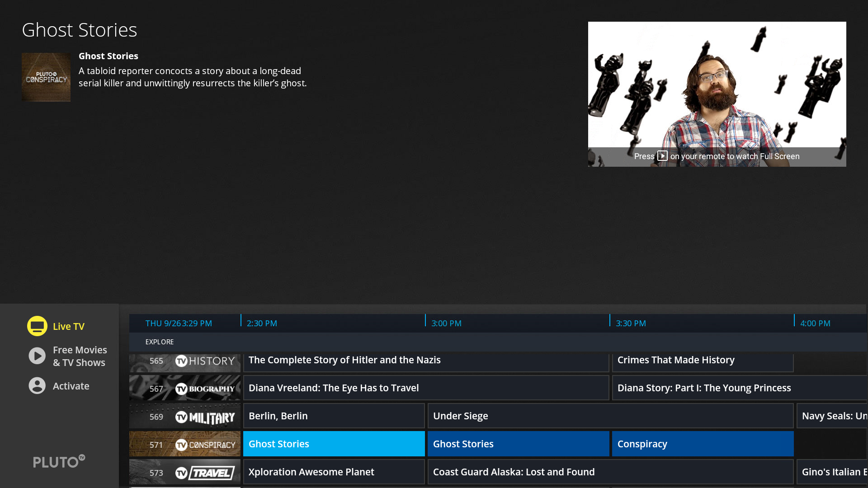Choose Diana Vreeland: The Eye Has to Travel
The image size is (868, 488).
coord(426,388)
